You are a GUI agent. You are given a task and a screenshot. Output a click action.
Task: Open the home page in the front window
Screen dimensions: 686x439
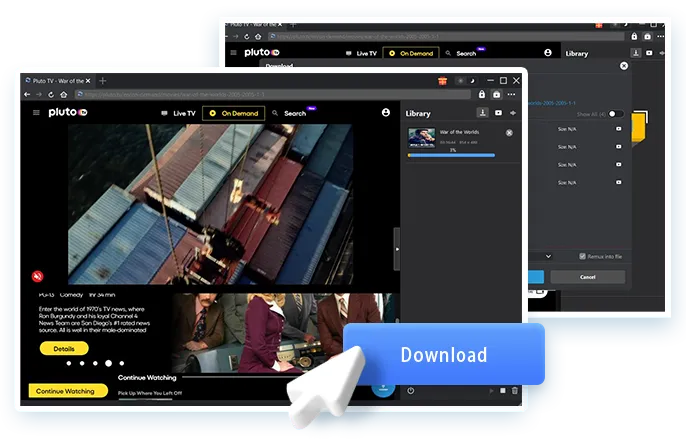pyautogui.click(x=63, y=94)
